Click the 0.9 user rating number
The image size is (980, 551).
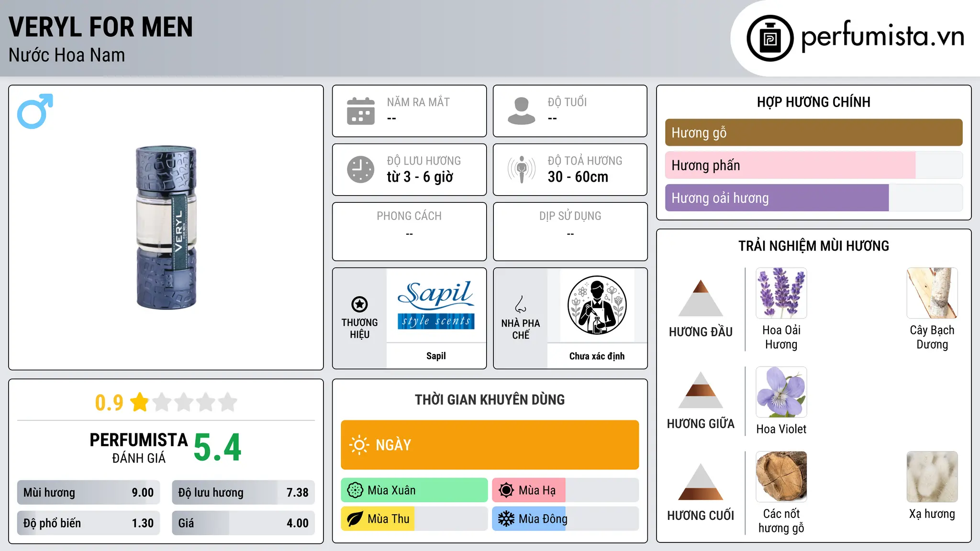pyautogui.click(x=109, y=402)
